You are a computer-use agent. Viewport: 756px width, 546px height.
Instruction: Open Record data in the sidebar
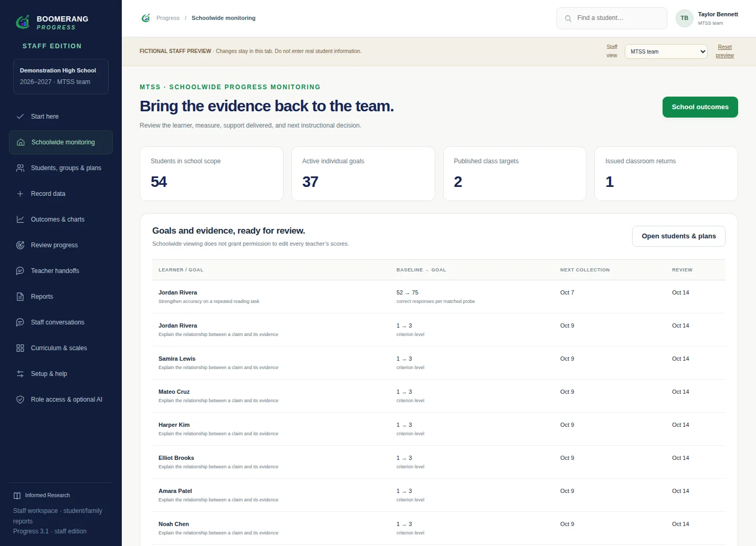pyautogui.click(x=61, y=194)
